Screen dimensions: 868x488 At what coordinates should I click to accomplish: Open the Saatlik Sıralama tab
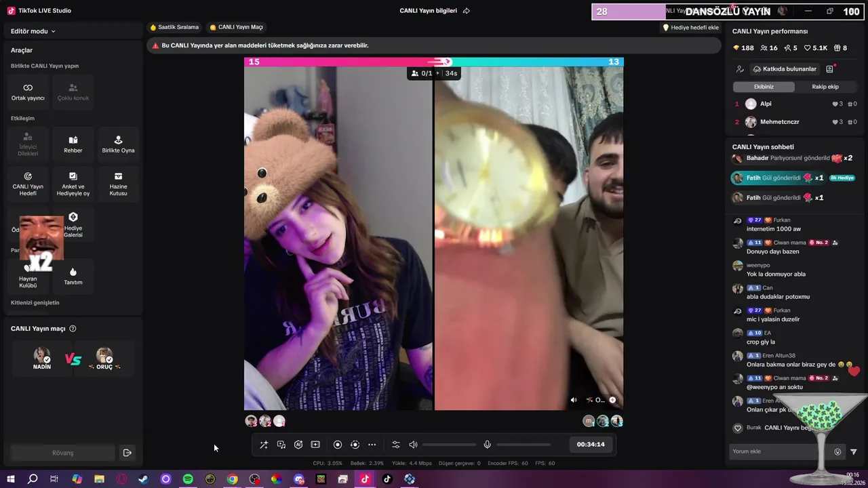pos(174,27)
